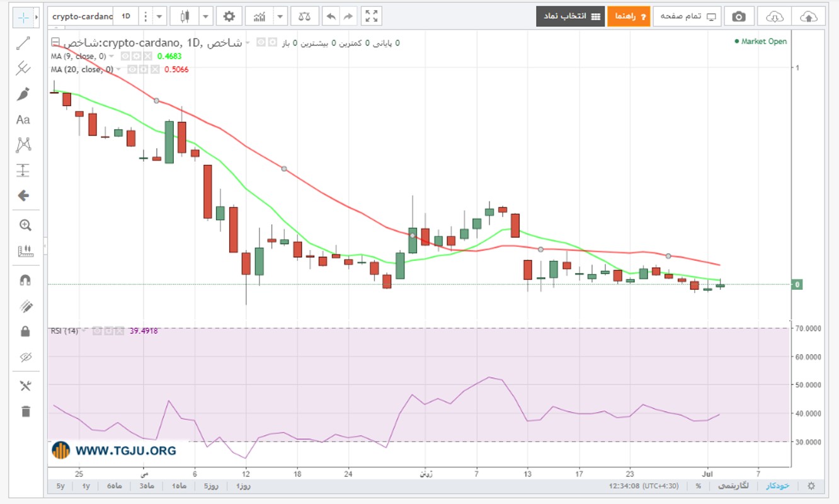Screen dimensions: 839x504
Task: Expand the time interval dropdown
Action: (x=159, y=16)
